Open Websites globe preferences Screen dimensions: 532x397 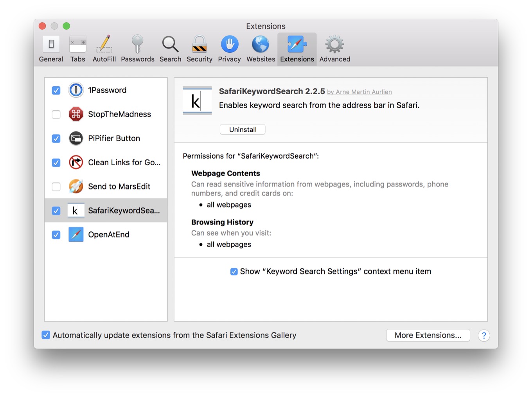tap(261, 49)
